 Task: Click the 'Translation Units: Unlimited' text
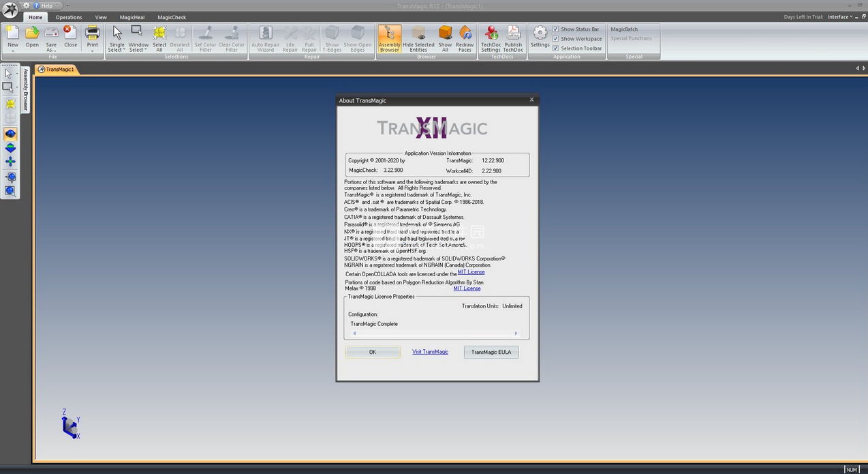(x=492, y=306)
